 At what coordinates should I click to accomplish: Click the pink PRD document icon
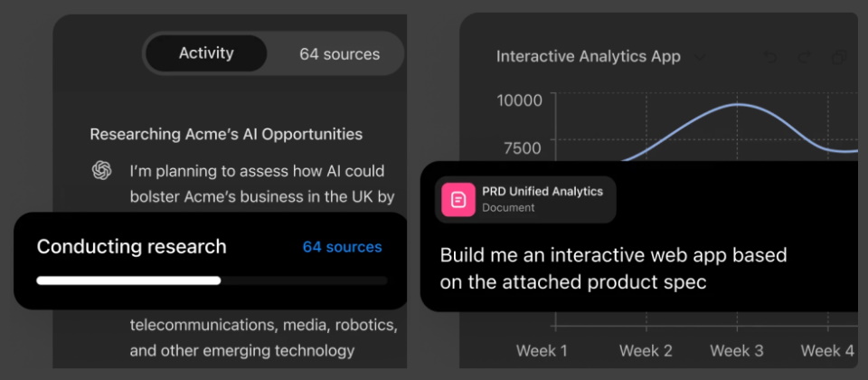[x=458, y=199]
